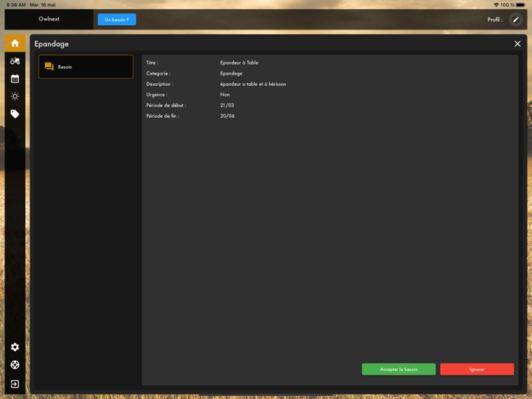Viewport: 532px width, 399px height.
Task: Open the tractor equipment sidebar icon
Action: pyautogui.click(x=15, y=61)
